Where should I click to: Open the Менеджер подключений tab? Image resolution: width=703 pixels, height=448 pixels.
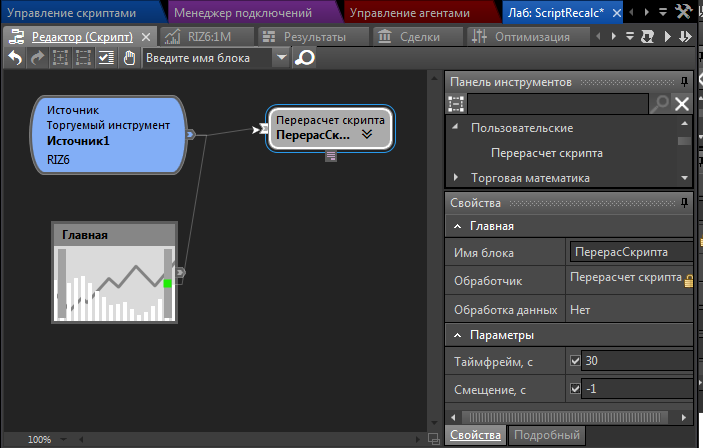point(253,13)
